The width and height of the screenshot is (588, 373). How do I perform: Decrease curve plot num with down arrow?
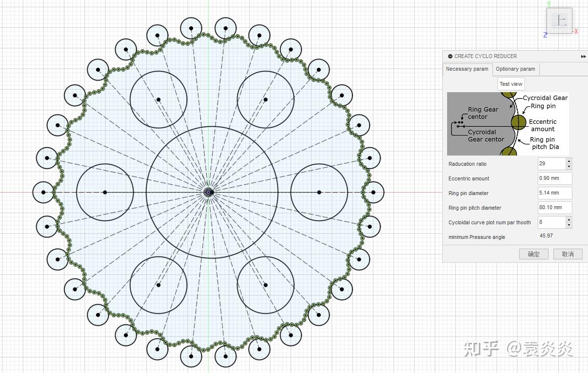pos(569,225)
